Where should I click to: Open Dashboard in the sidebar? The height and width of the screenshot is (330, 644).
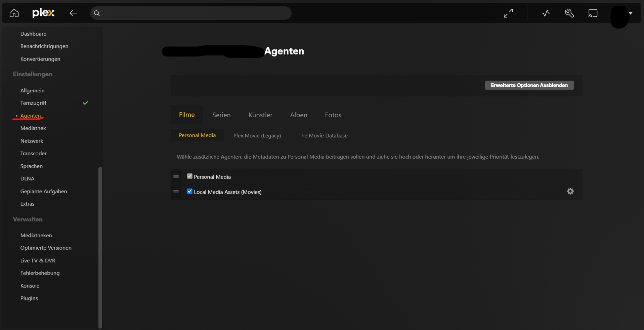point(34,34)
